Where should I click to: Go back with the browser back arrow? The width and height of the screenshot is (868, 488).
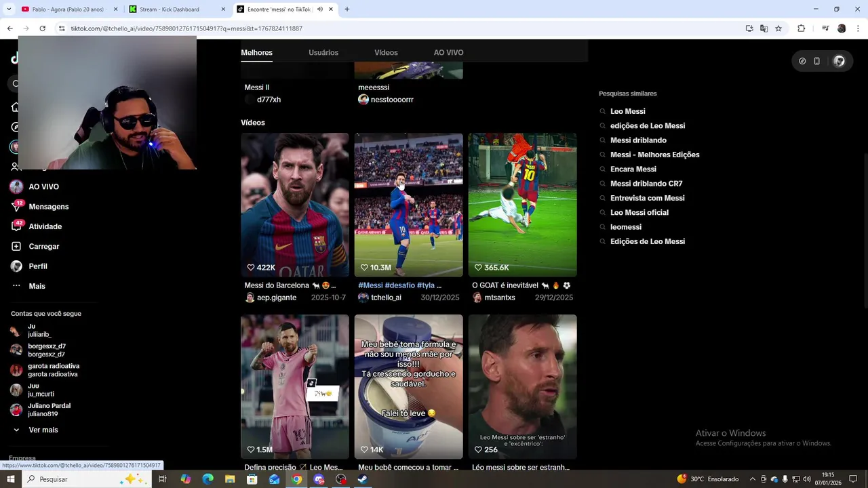point(9,28)
